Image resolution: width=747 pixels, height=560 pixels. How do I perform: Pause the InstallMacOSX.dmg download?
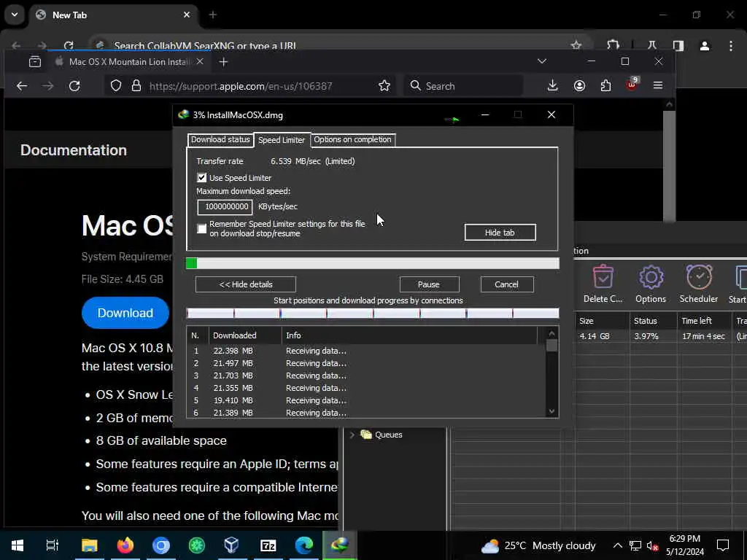pyautogui.click(x=429, y=284)
